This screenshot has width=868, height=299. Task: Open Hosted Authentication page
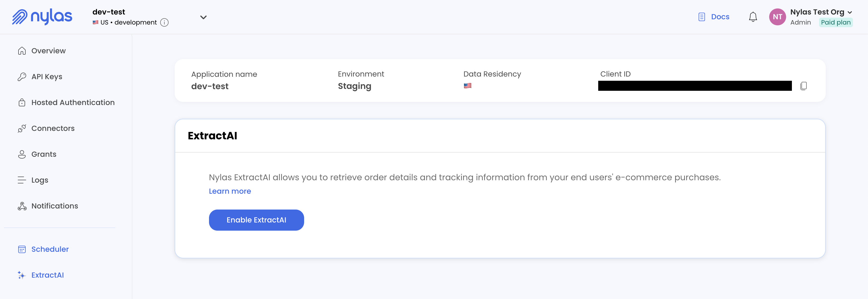coord(73,102)
